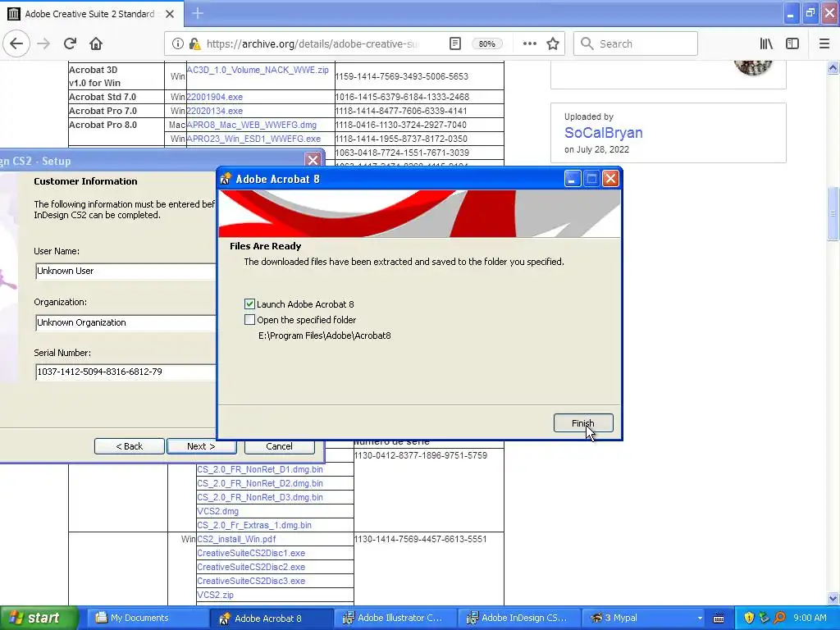Open the browser home page icon
The height and width of the screenshot is (630, 840).
[96, 43]
